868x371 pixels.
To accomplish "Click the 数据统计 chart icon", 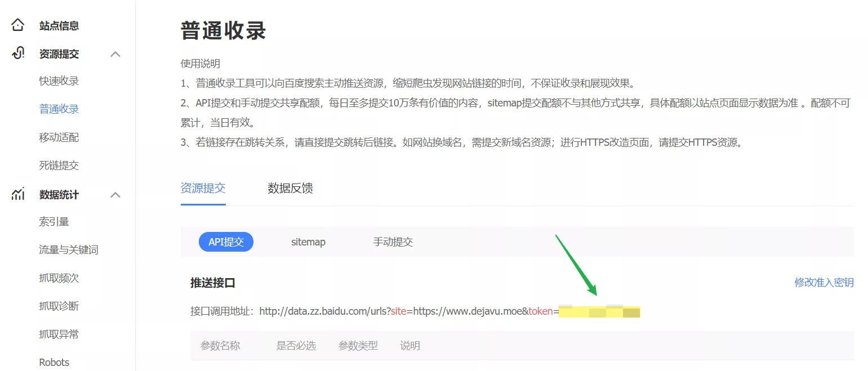I will coord(18,194).
